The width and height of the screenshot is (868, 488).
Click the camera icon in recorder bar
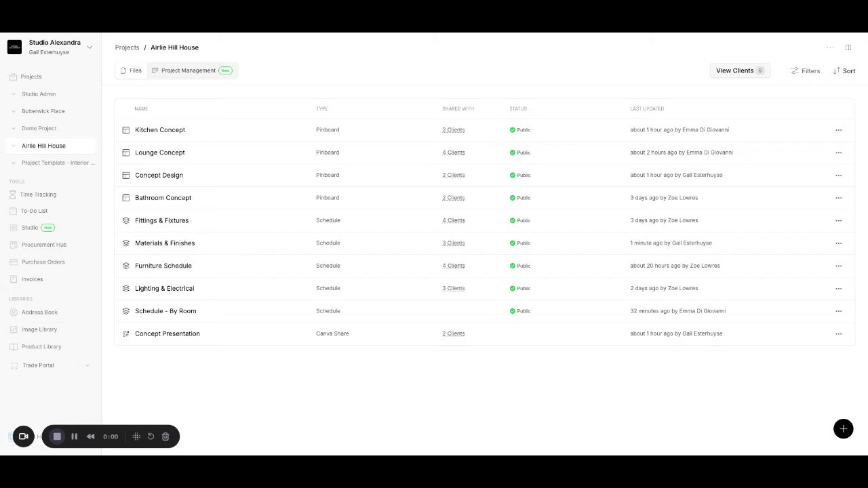24,436
